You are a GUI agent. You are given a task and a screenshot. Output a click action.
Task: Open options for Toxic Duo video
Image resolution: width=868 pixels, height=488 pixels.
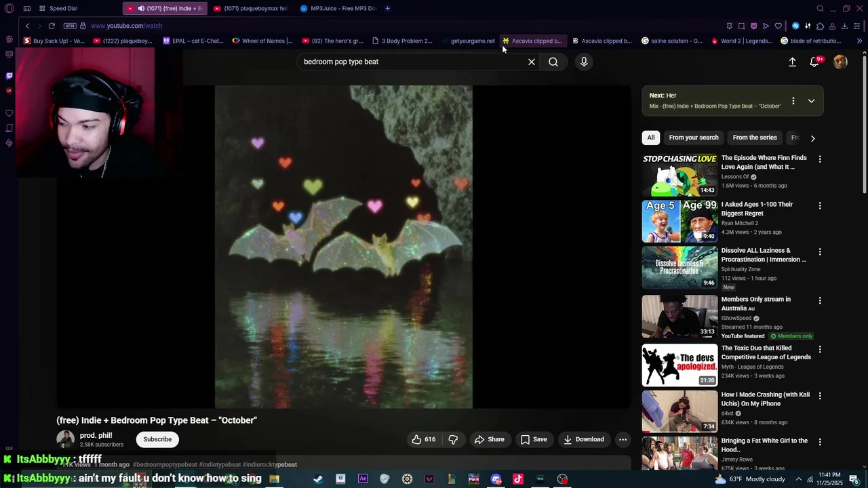point(820,349)
